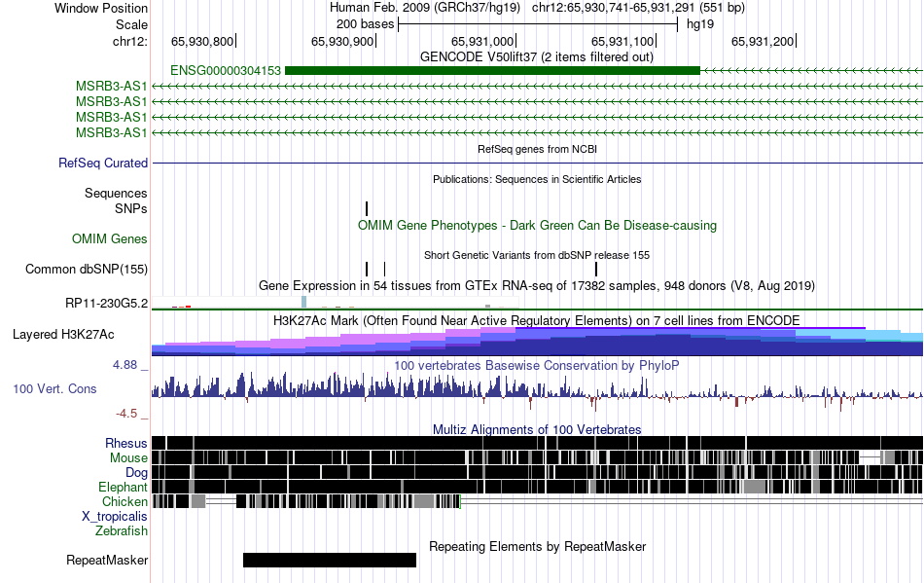Viewport: 924px width, 583px height.
Task: Click the RepeatMasker track label
Action: [107, 560]
